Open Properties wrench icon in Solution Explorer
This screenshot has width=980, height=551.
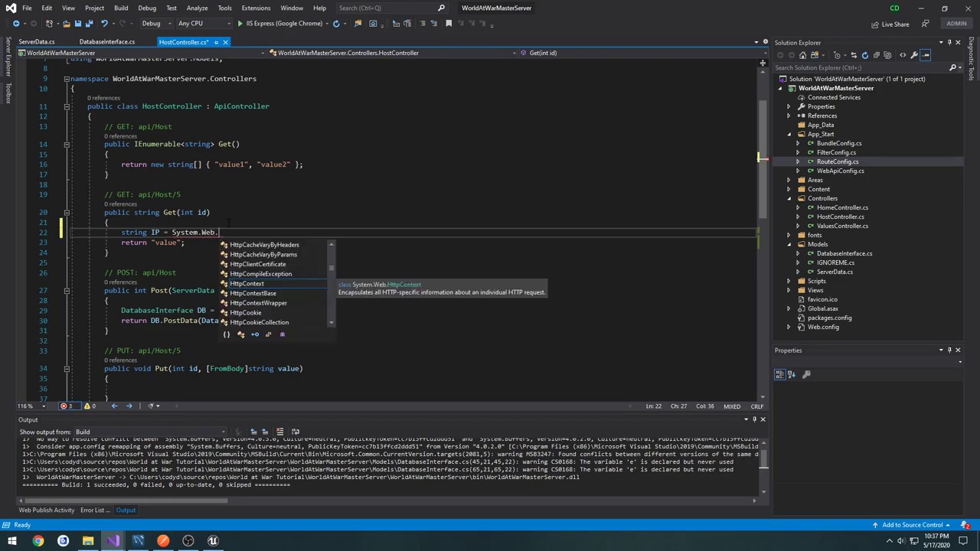coord(914,55)
